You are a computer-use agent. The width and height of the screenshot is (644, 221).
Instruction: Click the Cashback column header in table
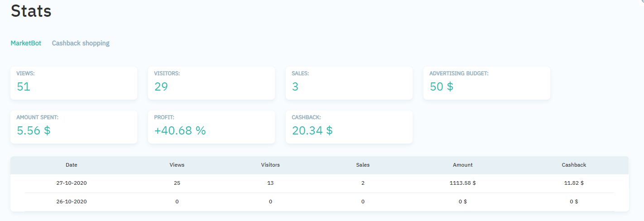574,165
